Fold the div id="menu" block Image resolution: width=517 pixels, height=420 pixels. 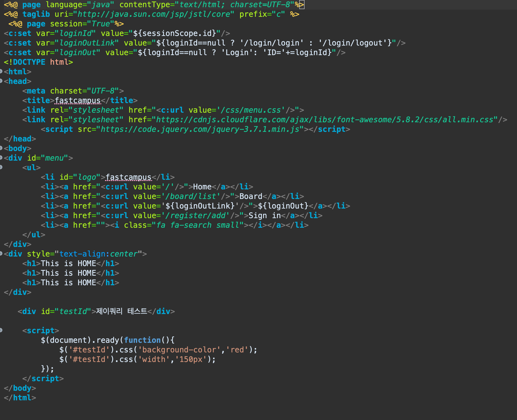click(x=1, y=157)
